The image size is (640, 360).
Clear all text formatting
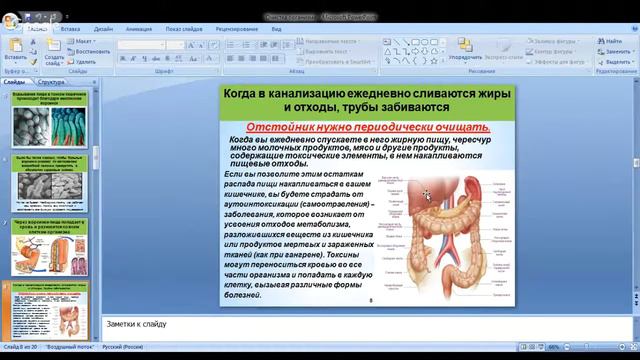point(213,45)
